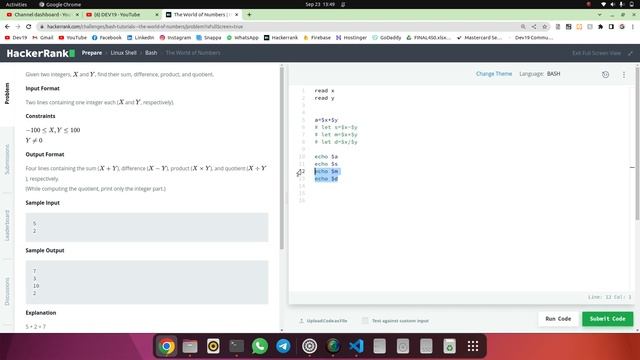Open the clock showing Sep 23 13:49

coord(320,4)
